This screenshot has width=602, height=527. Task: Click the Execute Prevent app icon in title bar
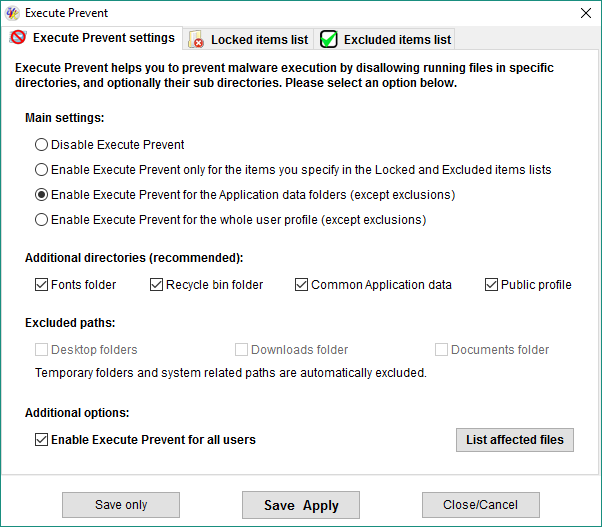click(12, 13)
